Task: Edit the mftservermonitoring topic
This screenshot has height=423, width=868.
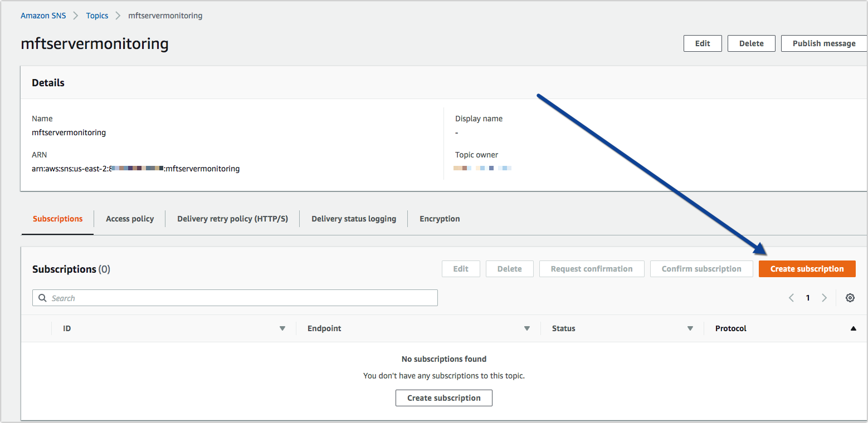Action: [703, 43]
